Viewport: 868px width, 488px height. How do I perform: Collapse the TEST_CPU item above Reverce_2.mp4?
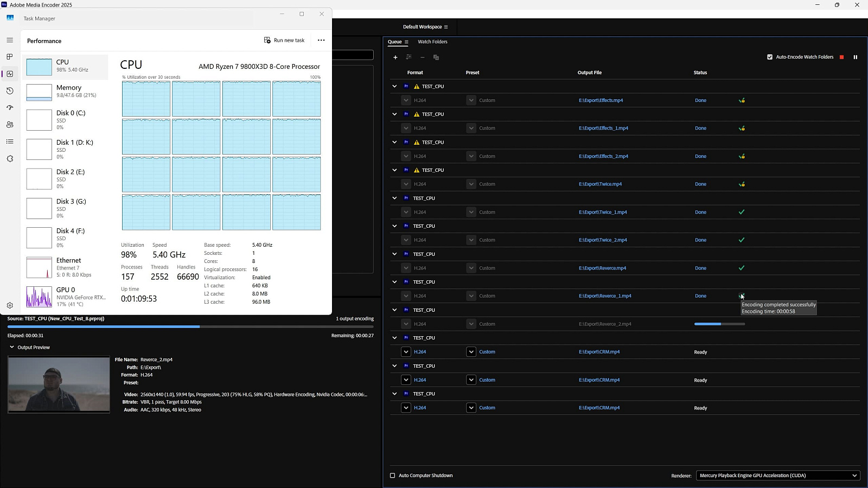click(x=394, y=310)
